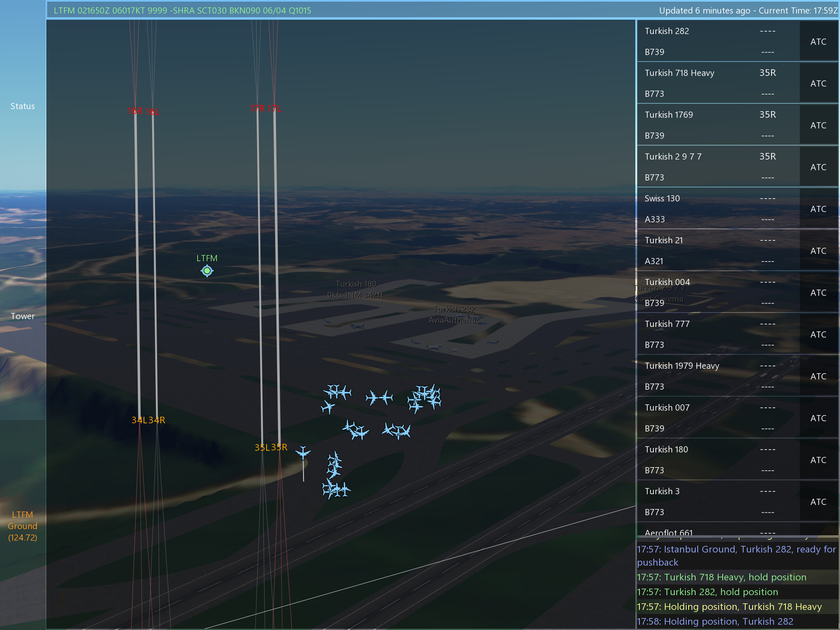Open the Status side menu
This screenshot has height=630, width=840.
(x=23, y=106)
